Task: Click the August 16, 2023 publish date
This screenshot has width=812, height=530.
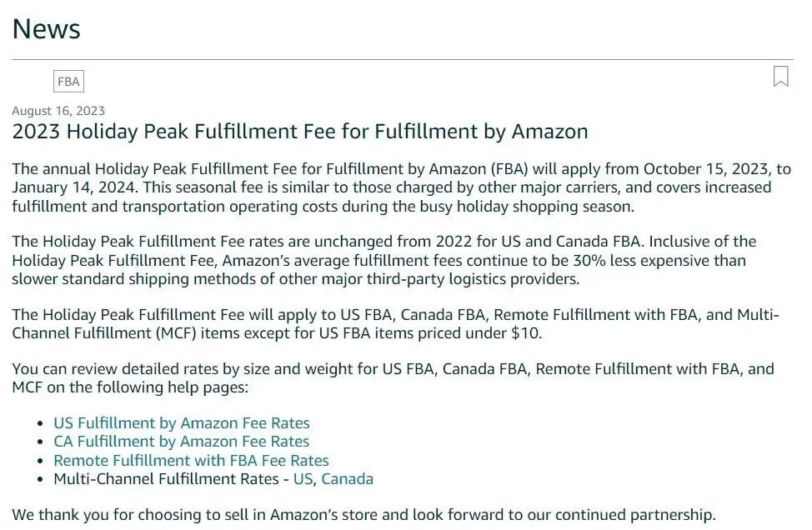Action: pyautogui.click(x=58, y=111)
